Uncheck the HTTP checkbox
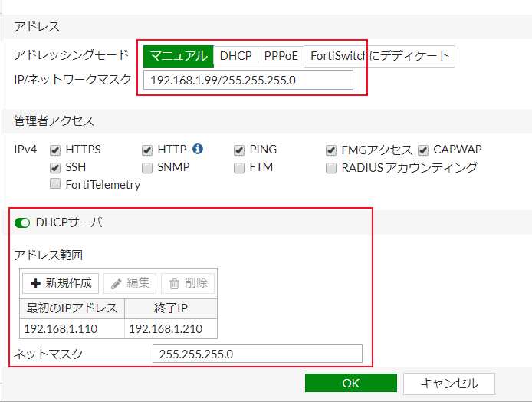 pos(147,150)
